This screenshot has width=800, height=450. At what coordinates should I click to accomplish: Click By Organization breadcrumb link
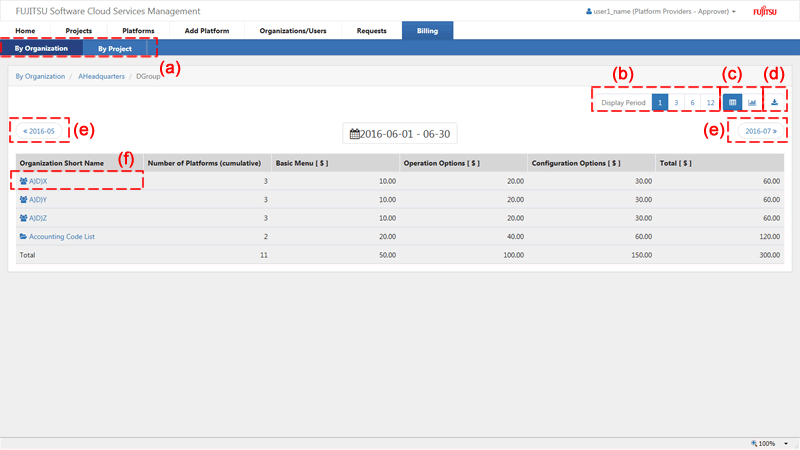[40, 76]
